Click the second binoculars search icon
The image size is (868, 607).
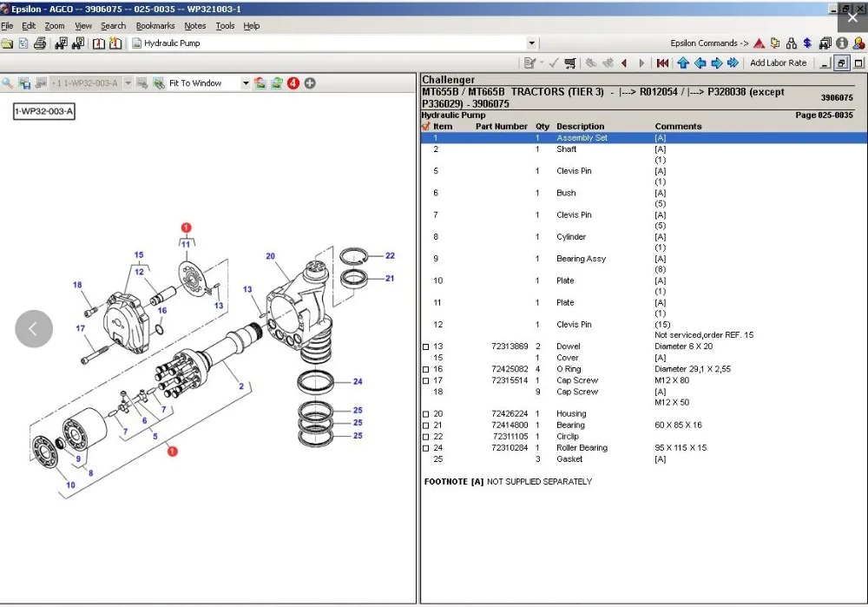pos(78,43)
